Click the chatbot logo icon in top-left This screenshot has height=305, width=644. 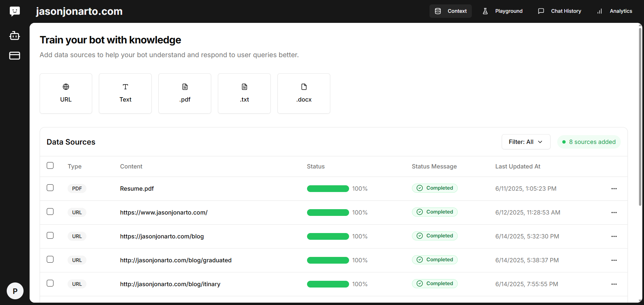(x=15, y=11)
